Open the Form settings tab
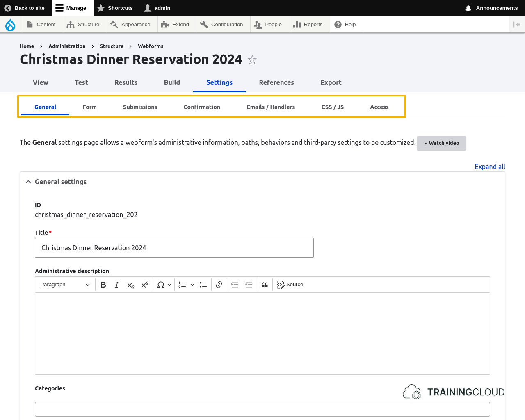The image size is (525, 420). click(89, 107)
